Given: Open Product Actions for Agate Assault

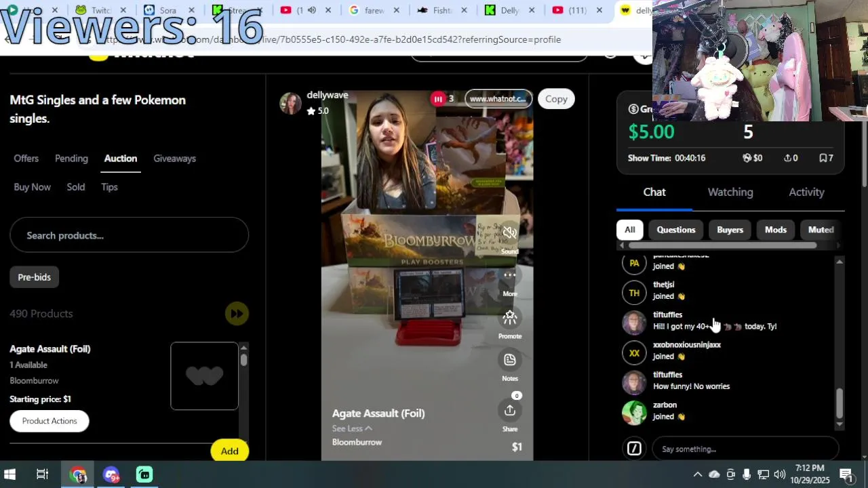Looking at the screenshot, I should [50, 421].
